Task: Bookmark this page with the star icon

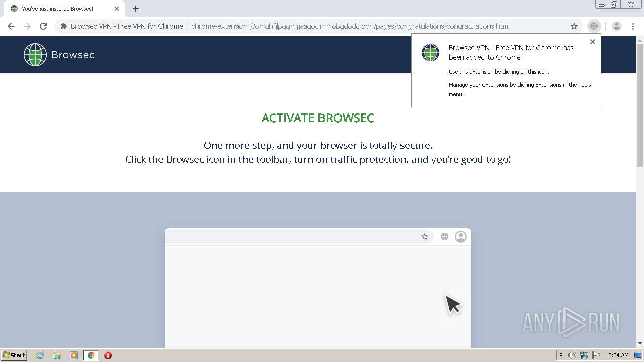Action: (x=574, y=26)
